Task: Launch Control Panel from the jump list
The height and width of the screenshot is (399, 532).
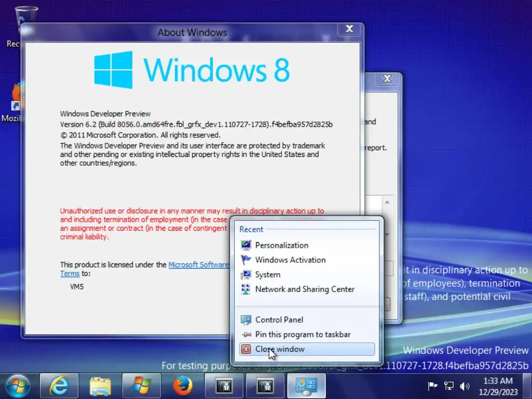Action: click(307, 320)
